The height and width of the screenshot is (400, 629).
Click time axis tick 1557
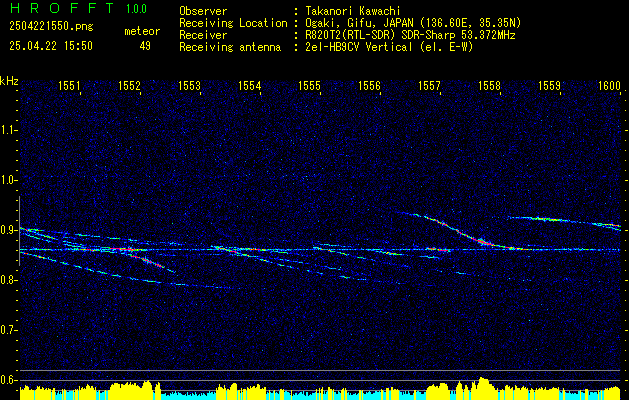(429, 85)
